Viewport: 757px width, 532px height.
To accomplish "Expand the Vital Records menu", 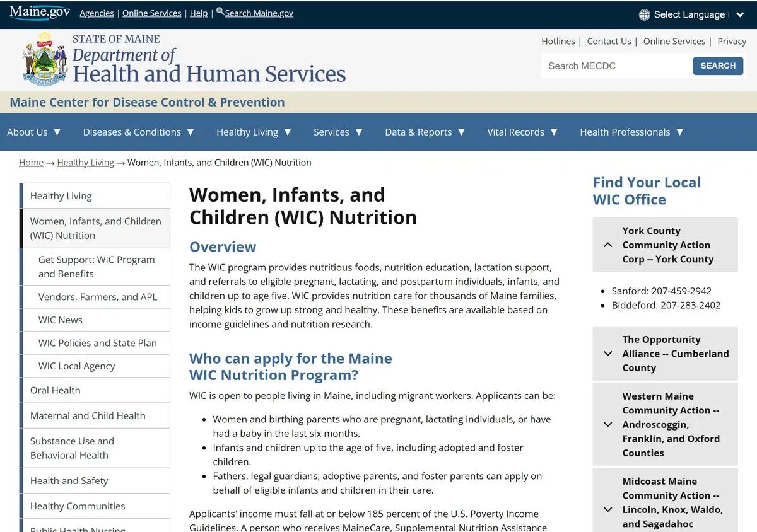I will coord(522,132).
